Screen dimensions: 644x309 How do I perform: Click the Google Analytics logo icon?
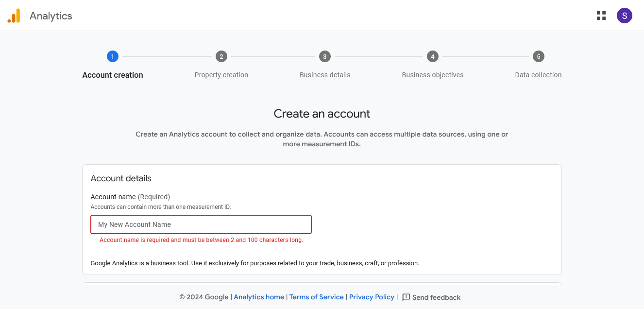pyautogui.click(x=14, y=15)
